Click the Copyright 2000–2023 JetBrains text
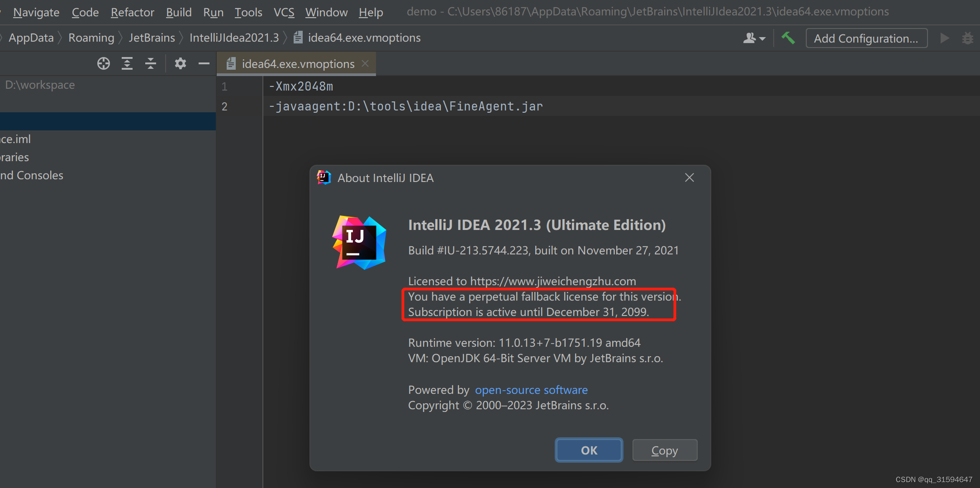Screen dimensions: 980x488 click(509, 405)
